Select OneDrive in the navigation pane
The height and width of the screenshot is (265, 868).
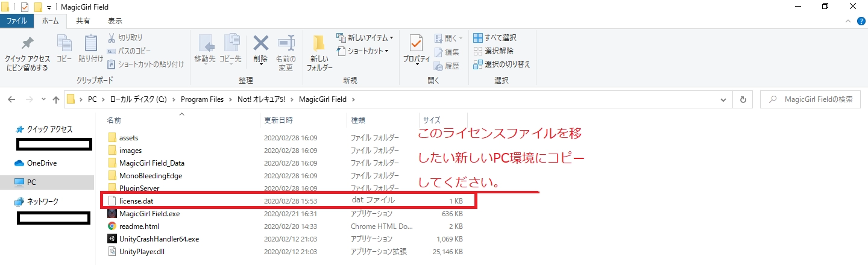click(x=42, y=163)
